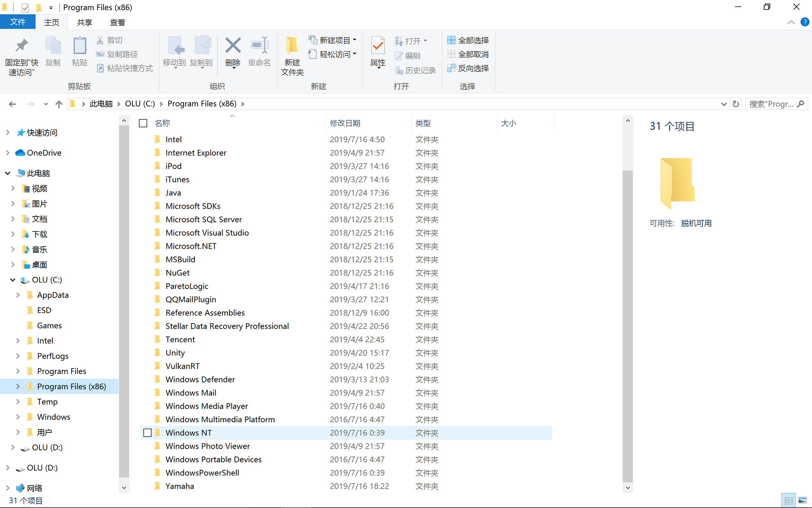The height and width of the screenshot is (508, 812).
Task: Open the address bar history dropdown
Action: click(723, 104)
